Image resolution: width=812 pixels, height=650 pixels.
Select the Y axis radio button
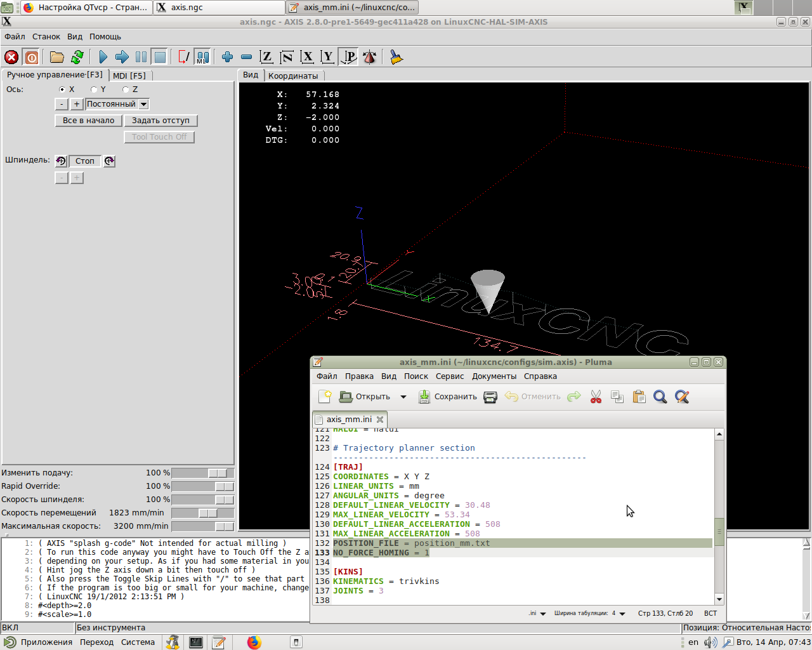(x=94, y=90)
